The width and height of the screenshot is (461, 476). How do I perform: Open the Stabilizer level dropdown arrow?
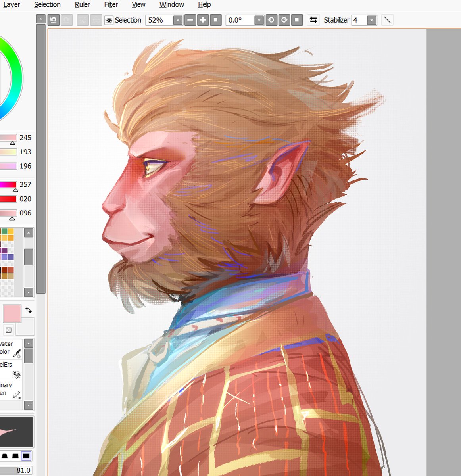coord(372,20)
